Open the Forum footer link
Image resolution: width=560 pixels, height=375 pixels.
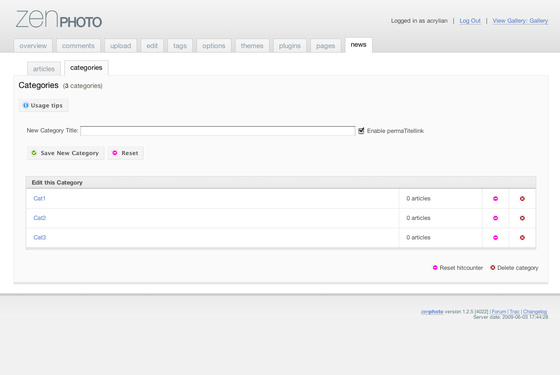coord(499,311)
